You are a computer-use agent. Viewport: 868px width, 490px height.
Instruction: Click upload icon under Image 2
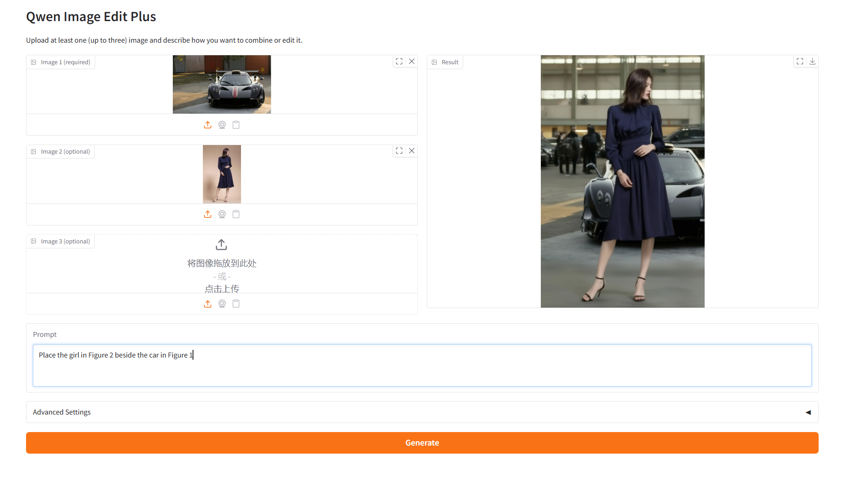tap(207, 214)
